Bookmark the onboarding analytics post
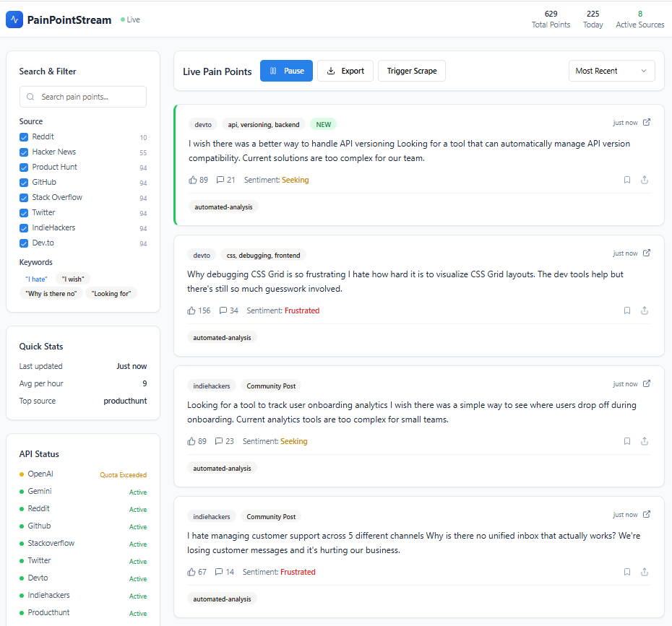 [x=627, y=441]
